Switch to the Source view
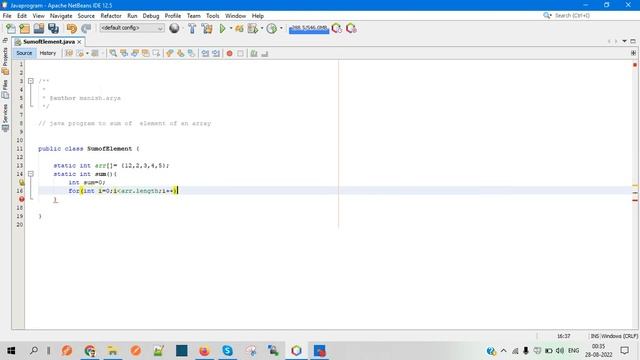The image size is (640, 360). click(24, 53)
